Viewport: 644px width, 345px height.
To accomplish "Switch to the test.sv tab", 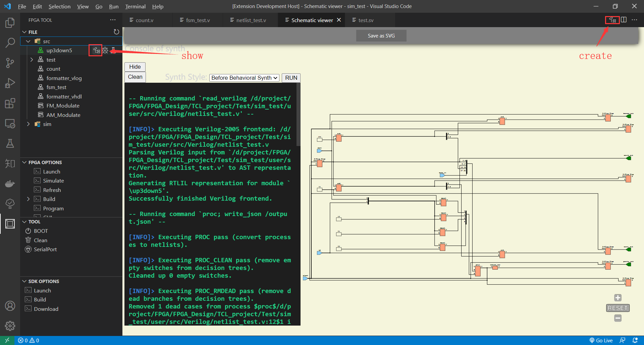I will tap(366, 20).
